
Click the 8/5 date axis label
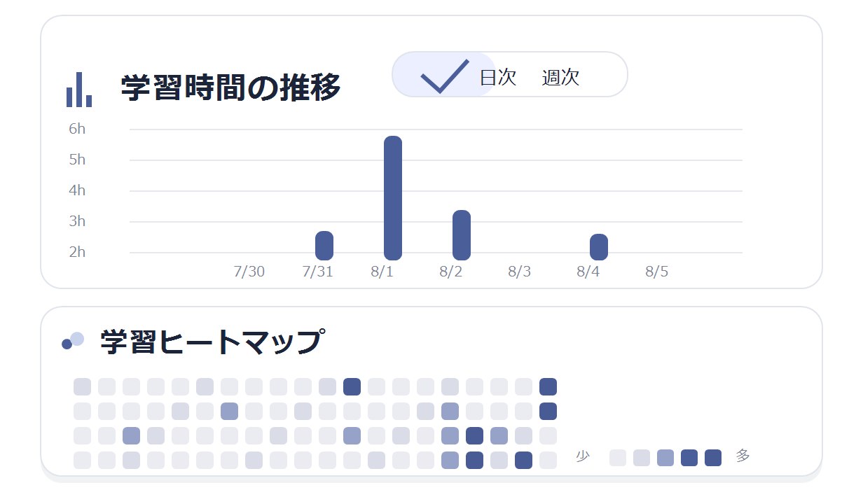657,272
